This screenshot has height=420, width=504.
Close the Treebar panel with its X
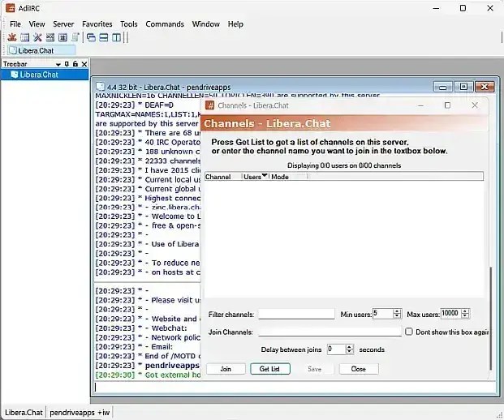click(x=84, y=64)
